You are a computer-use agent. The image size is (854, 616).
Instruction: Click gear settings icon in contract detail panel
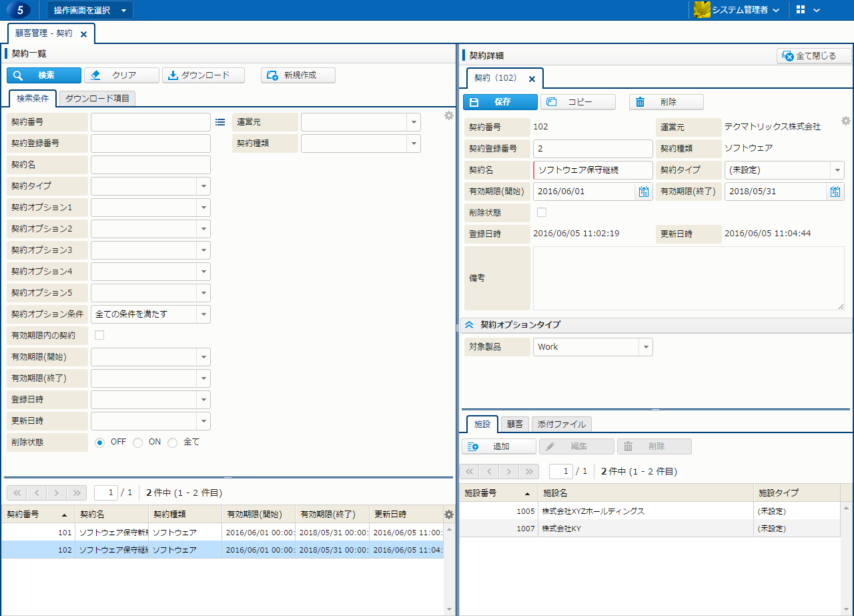click(845, 121)
